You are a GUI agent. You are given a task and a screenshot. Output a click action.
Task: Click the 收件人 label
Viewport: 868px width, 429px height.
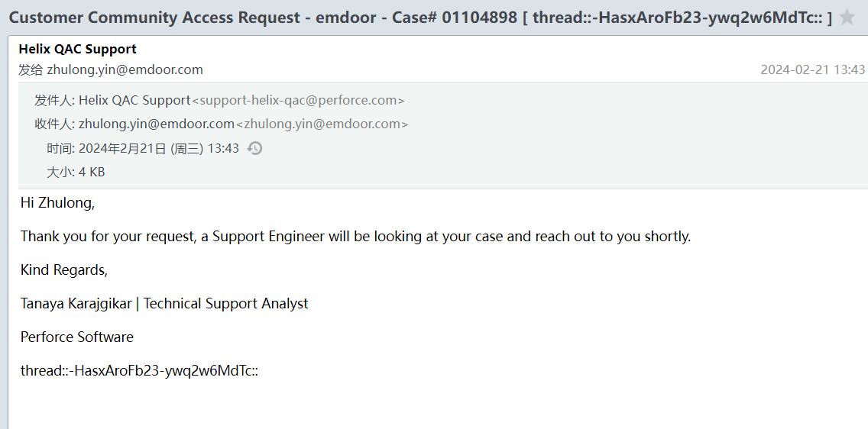tap(53, 124)
